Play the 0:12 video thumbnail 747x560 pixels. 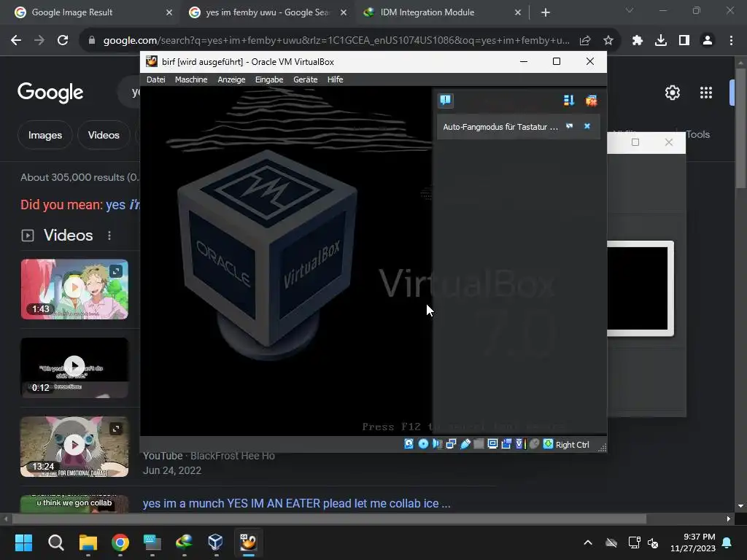[74, 367]
